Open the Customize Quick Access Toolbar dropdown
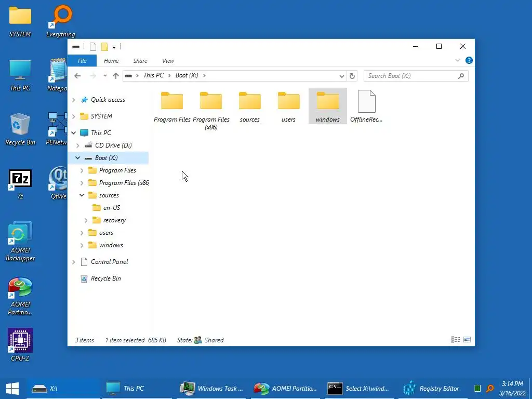532x399 pixels. [x=114, y=47]
